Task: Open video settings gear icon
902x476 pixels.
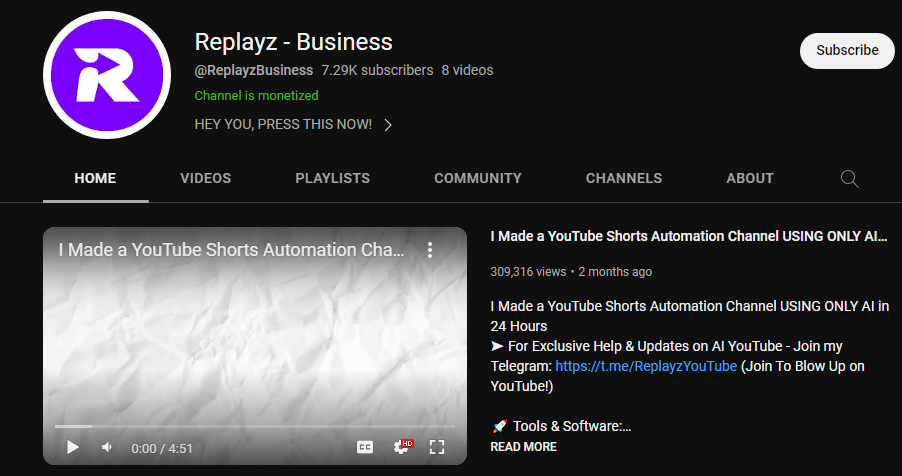Action: (402, 447)
